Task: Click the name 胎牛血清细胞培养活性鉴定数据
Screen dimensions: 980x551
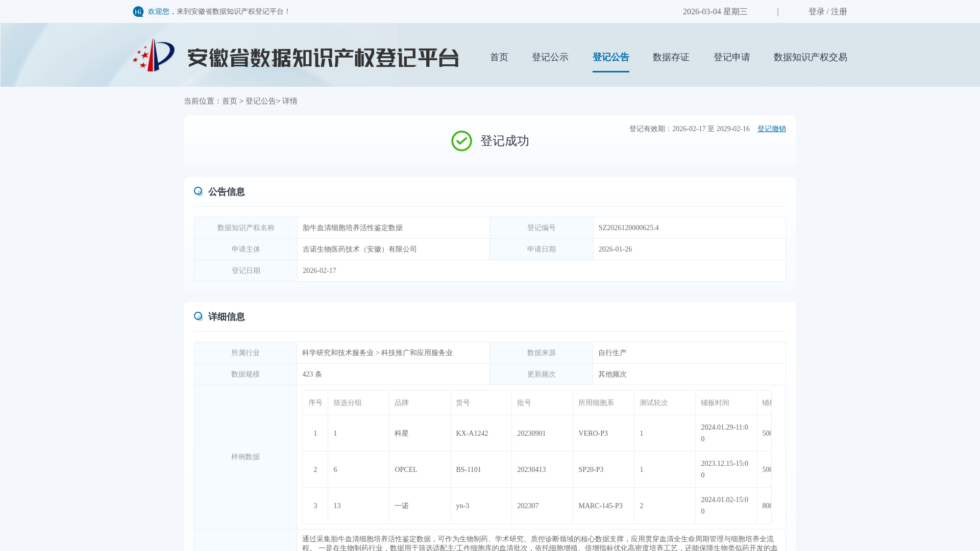Action: point(352,228)
